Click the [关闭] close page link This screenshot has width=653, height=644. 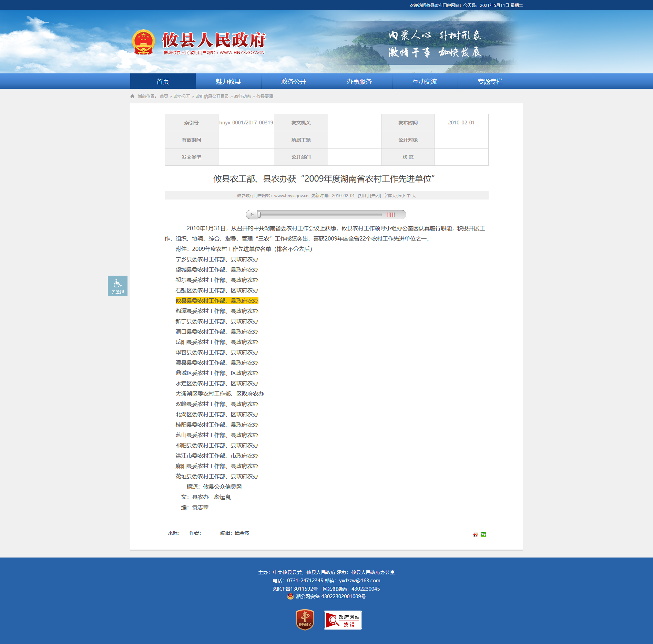pos(375,196)
